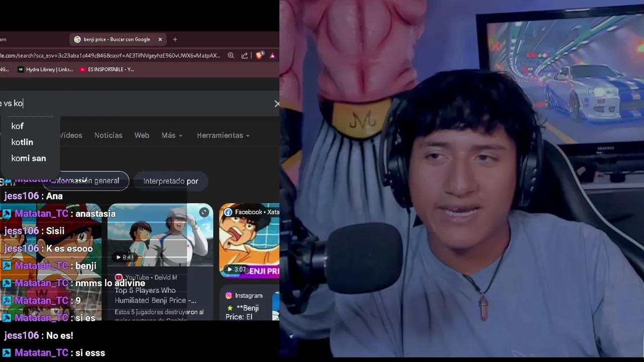The width and height of the screenshot is (644, 362).
Task: Close the 'benji price - Buscar con Google' tab
Action: [x=160, y=39]
